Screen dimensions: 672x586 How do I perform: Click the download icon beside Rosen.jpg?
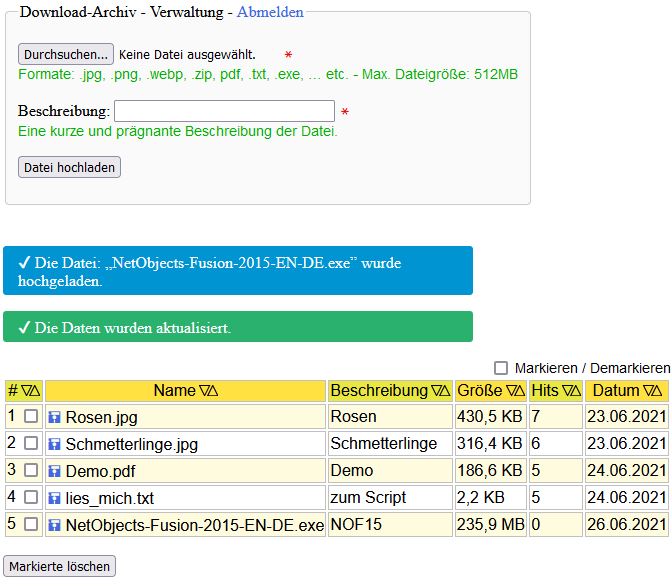coord(55,416)
